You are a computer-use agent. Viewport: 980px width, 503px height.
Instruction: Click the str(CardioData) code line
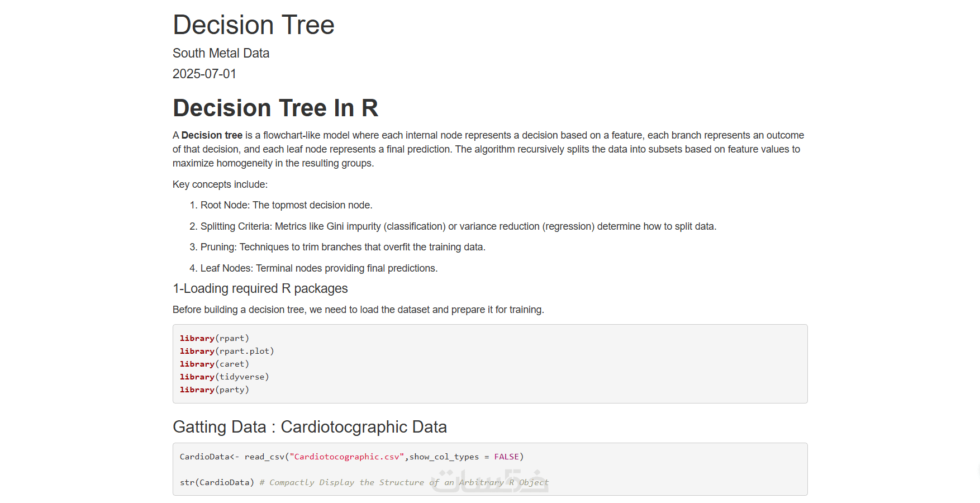[217, 482]
